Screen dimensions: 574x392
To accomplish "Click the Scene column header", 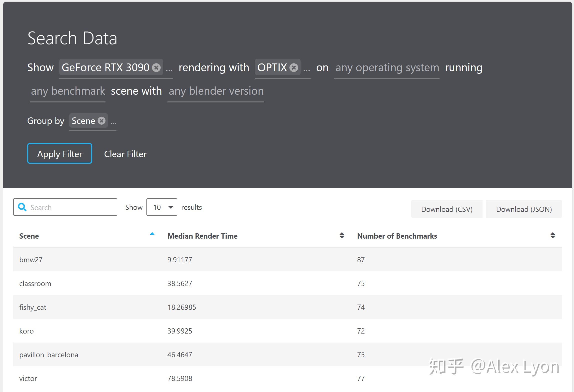I will coord(29,236).
